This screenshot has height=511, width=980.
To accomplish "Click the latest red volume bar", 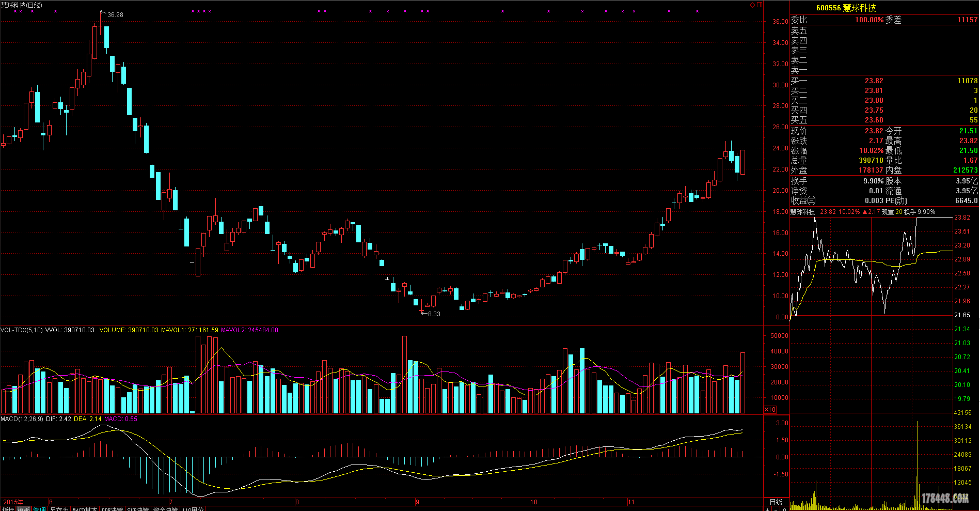I will tap(742, 383).
